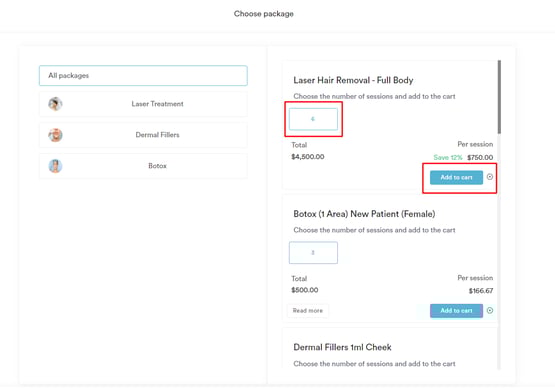Viewport: 555px width, 391px height.
Task: Click the package list vertical scrollbar
Action: click(499, 97)
